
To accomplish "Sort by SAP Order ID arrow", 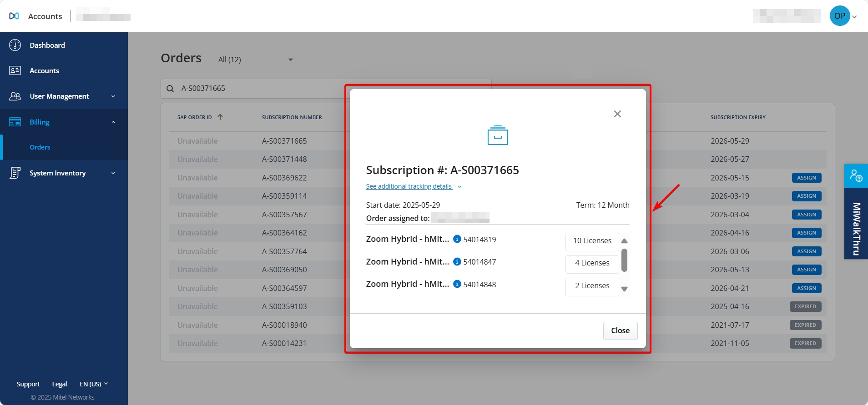I will click(x=220, y=117).
